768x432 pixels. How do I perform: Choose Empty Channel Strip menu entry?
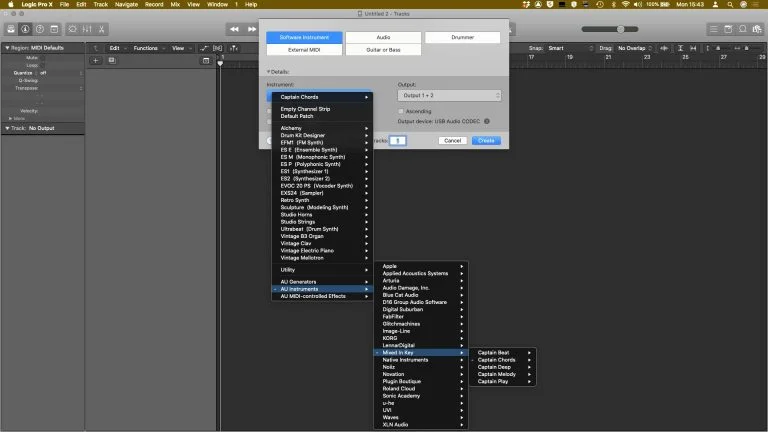pos(322,109)
